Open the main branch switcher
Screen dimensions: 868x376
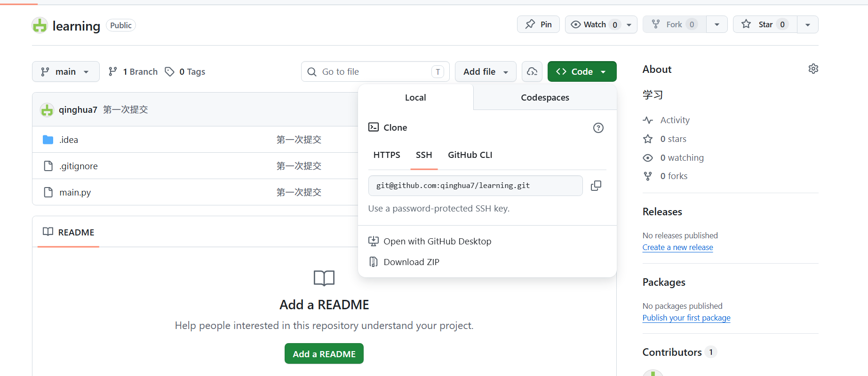(66, 71)
